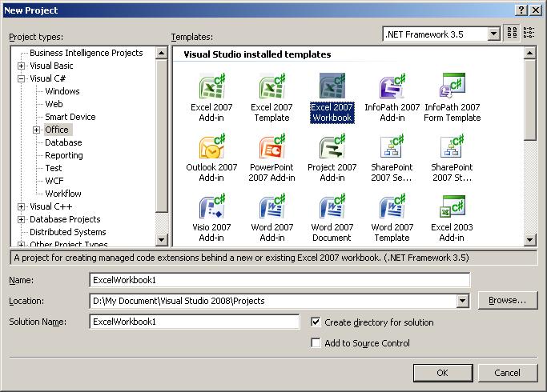Select the Test project type
Screen dimensions: 547x392
(x=54, y=168)
